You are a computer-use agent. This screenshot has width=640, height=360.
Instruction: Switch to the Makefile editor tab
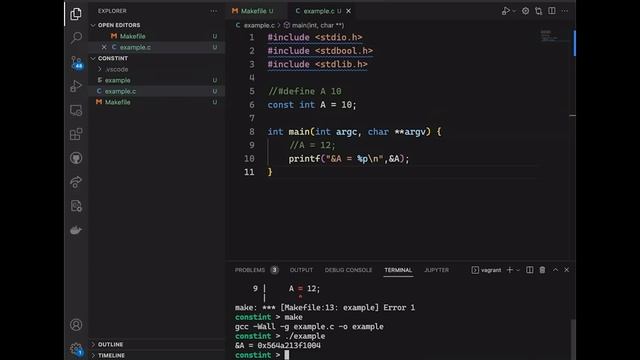257,11
